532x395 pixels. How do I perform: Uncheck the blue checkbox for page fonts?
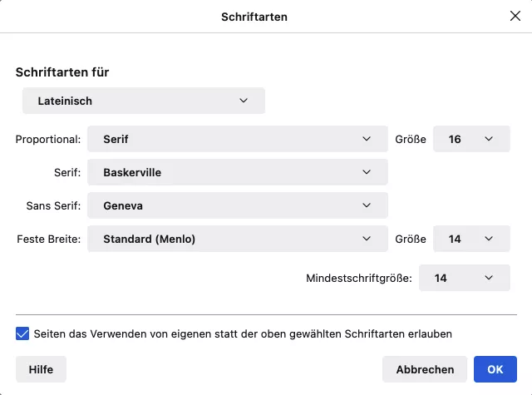pyautogui.click(x=22, y=333)
